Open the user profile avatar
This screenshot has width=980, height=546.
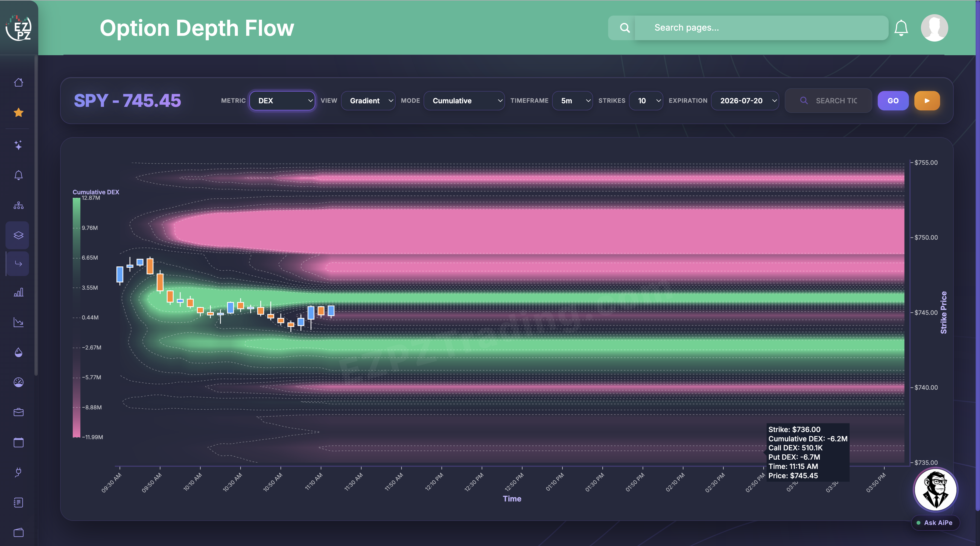click(x=934, y=28)
